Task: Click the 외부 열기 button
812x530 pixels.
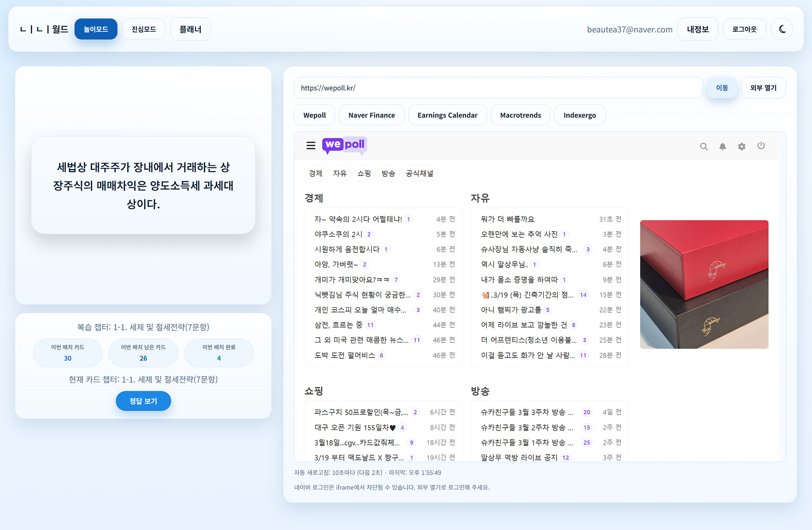Action: click(x=763, y=88)
